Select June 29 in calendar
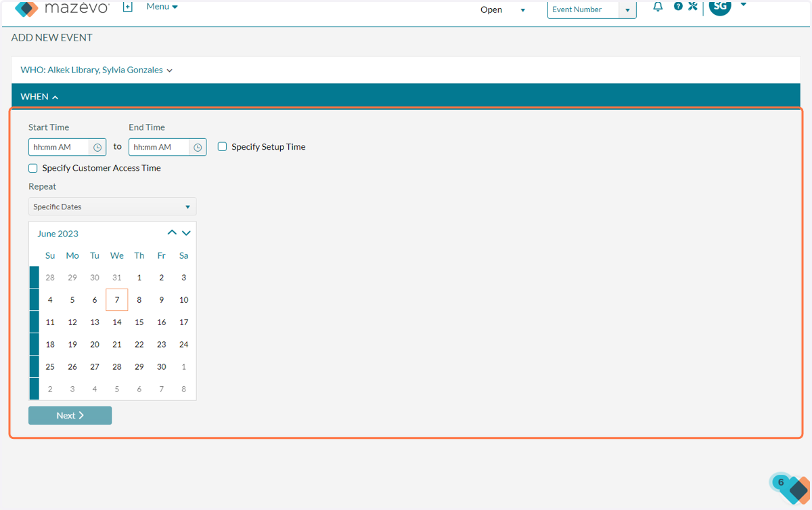Viewport: 812px width, 510px height. (x=139, y=367)
